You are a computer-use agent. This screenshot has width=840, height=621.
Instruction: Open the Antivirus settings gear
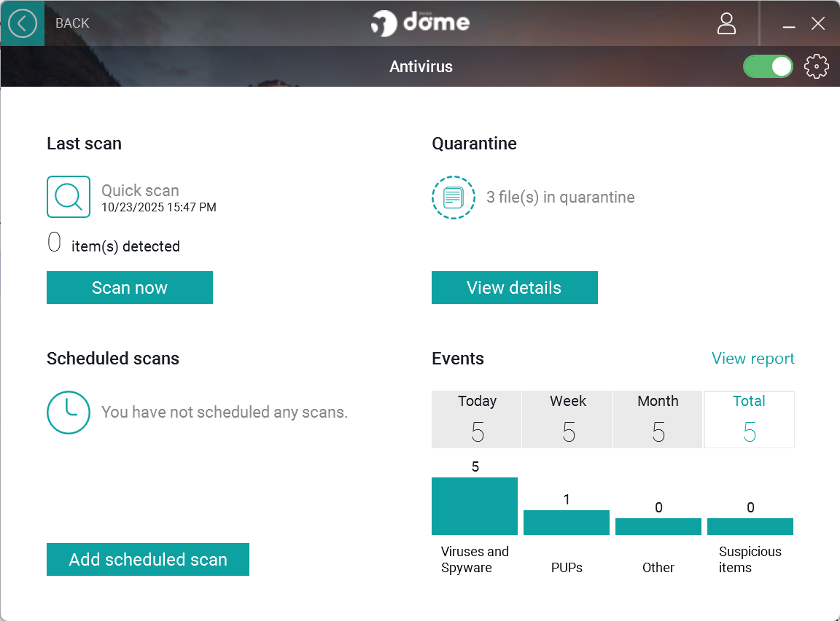(816, 66)
